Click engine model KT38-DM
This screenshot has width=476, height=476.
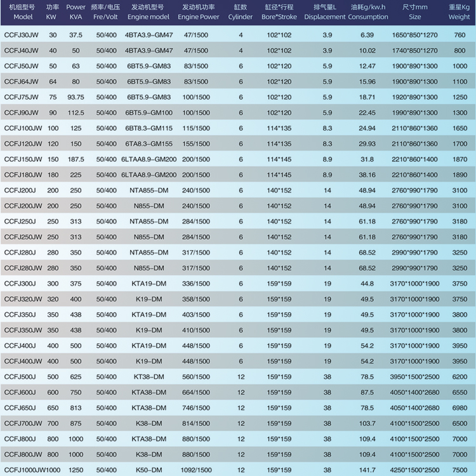(x=149, y=377)
